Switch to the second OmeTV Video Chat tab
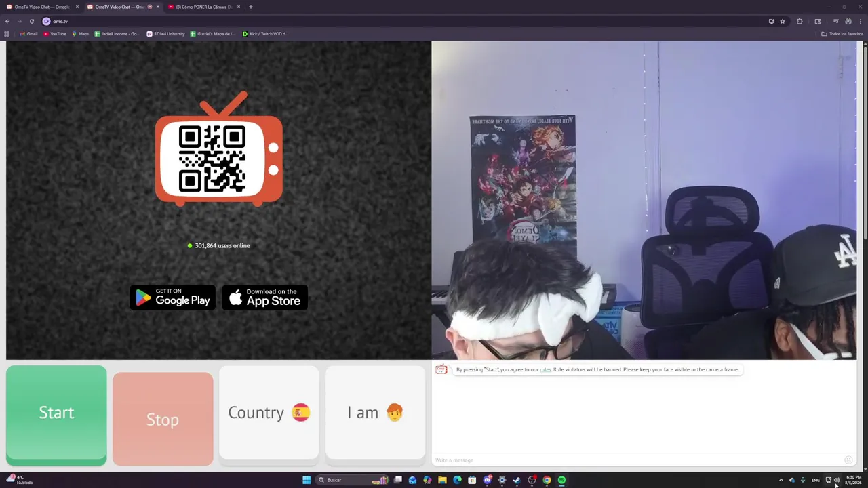The image size is (868, 488). (122, 7)
